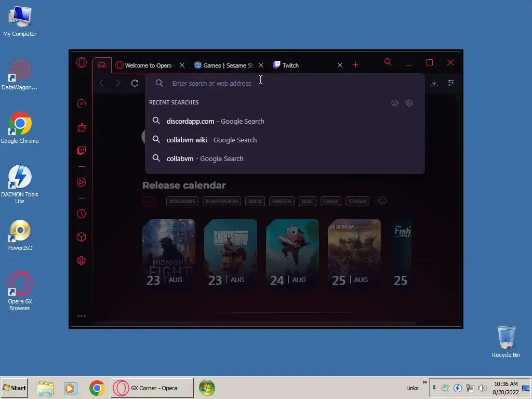Open the tab search magnifier icon
The image size is (532, 399).
pyautogui.click(x=388, y=62)
